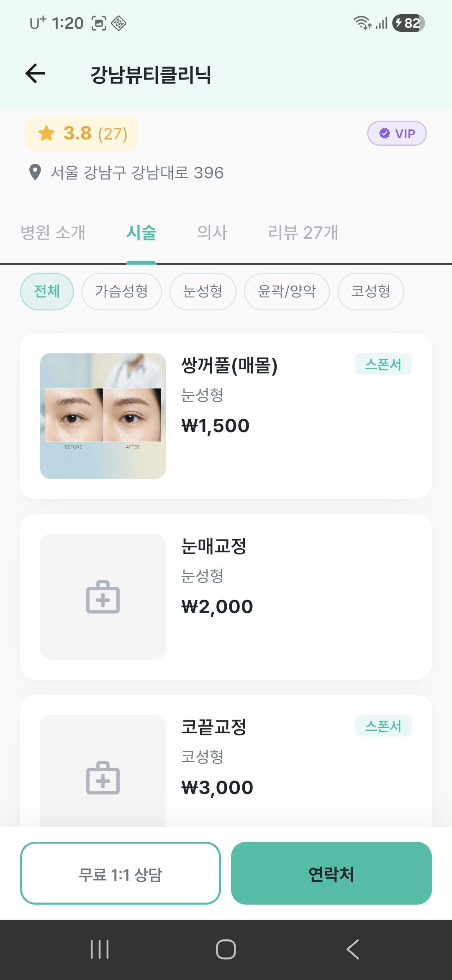Tap the 연락처 button
452x980 pixels.
click(331, 873)
